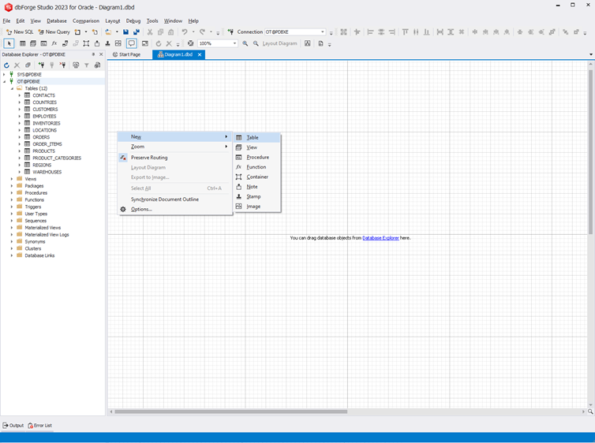Screen dimensions: 595x443
Task: Click the fx New Function toolbar icon
Action: 54,44
